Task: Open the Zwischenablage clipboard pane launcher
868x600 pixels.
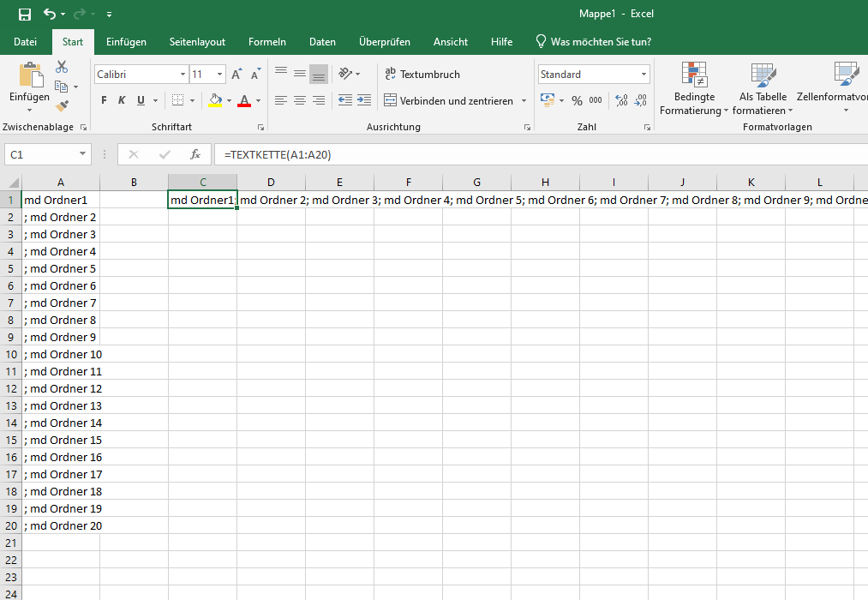Action: (84, 128)
